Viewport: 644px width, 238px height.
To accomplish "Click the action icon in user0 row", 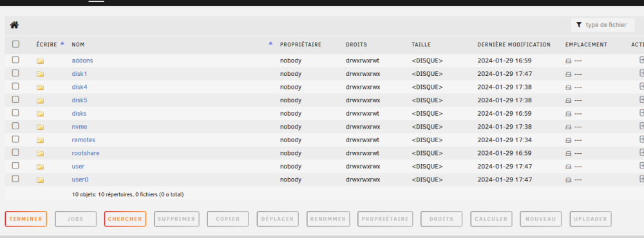I will click(x=641, y=179).
